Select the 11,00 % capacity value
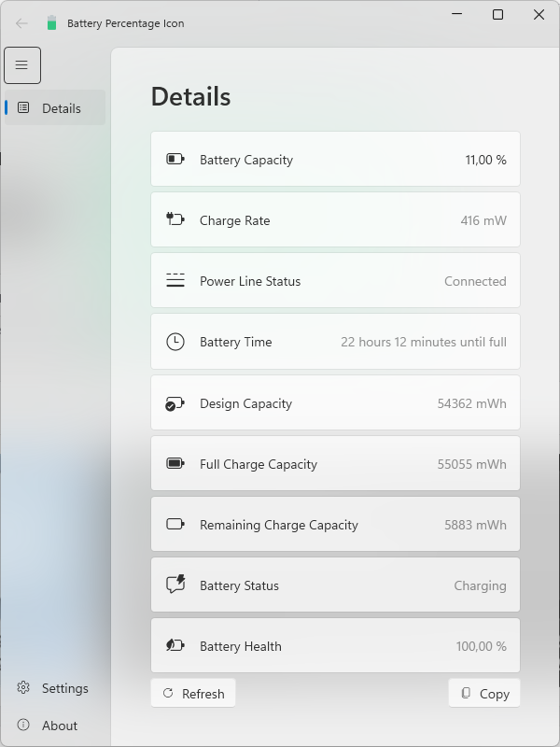The image size is (560, 747). point(485,160)
